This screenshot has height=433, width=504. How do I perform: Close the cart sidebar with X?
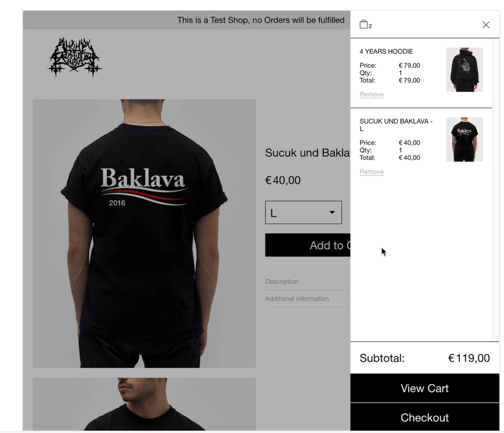486,25
